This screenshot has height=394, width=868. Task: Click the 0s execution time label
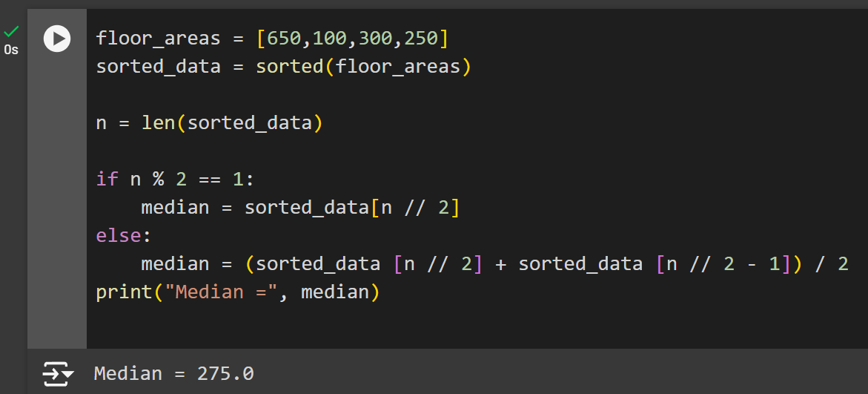tap(11, 50)
